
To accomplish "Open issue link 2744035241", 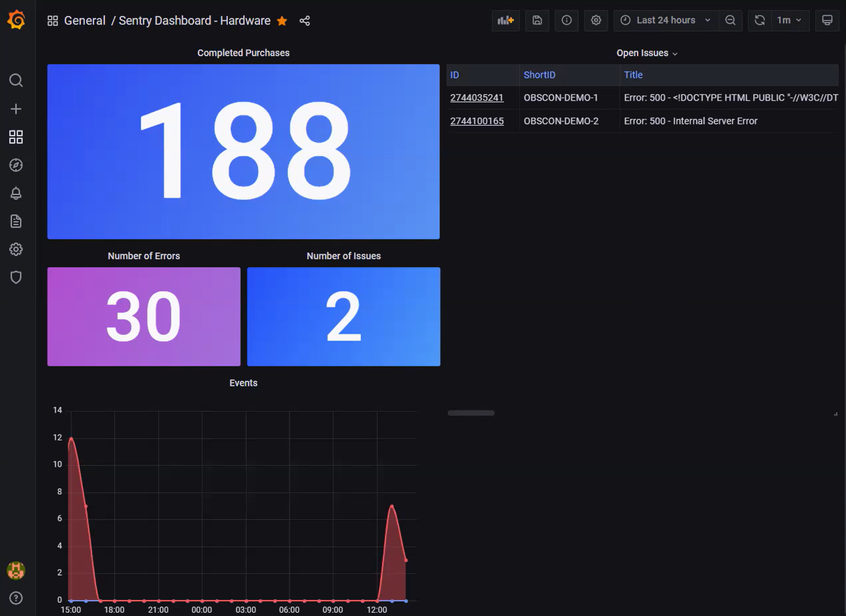I will click(477, 98).
